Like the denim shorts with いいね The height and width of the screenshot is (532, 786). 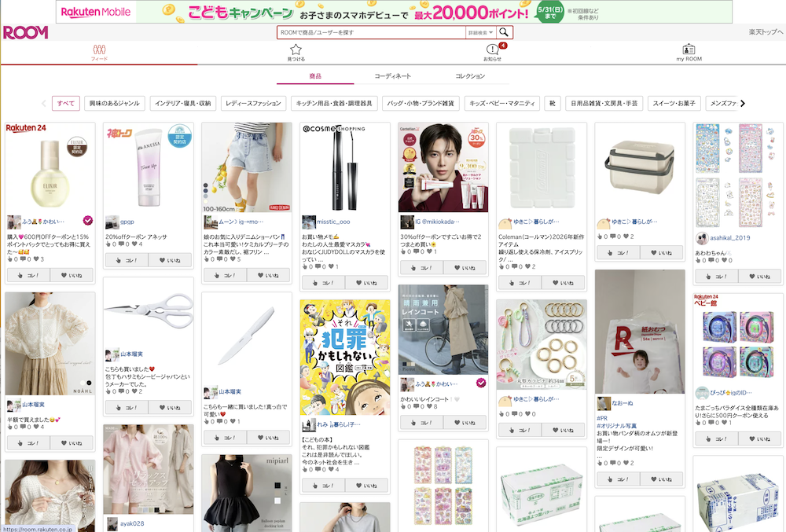pos(268,275)
